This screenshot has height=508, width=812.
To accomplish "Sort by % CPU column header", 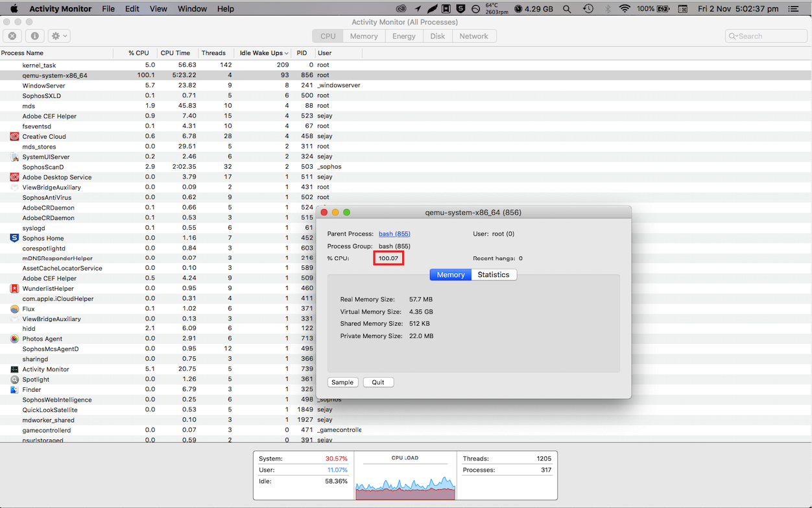I will coord(135,53).
